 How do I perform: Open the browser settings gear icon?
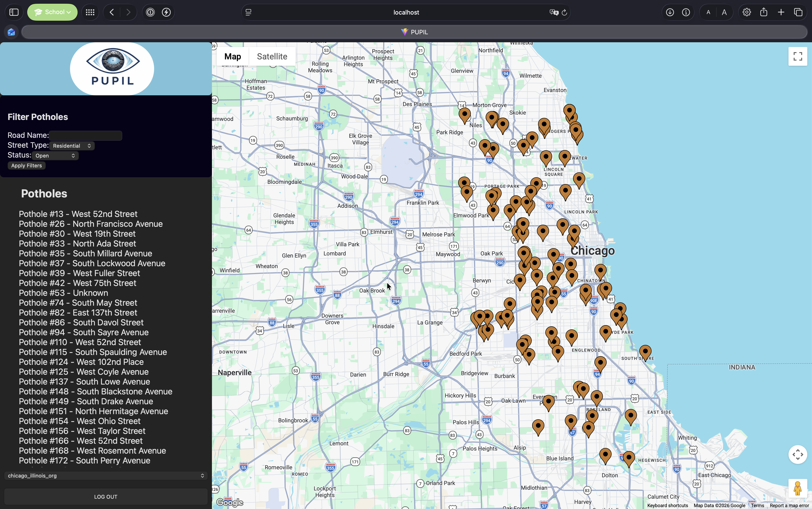coord(746,12)
